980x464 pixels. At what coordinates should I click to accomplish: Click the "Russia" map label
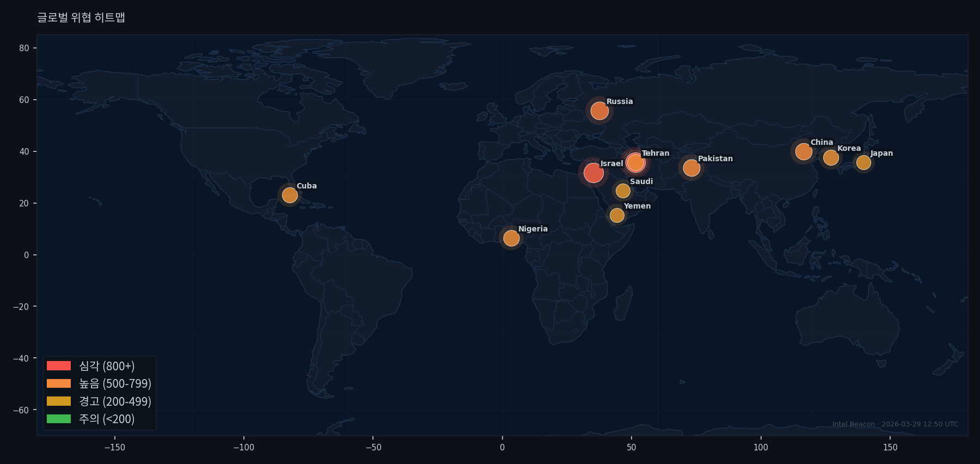pos(620,101)
